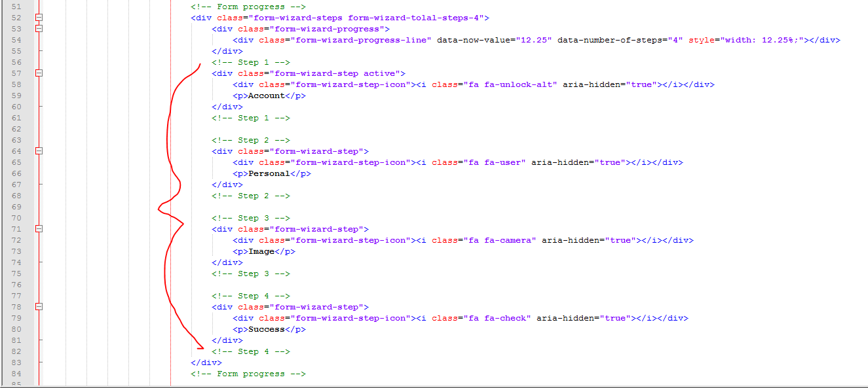Click line number 76 in the margin
Viewport: 868px width, 388px height.
(x=16, y=285)
